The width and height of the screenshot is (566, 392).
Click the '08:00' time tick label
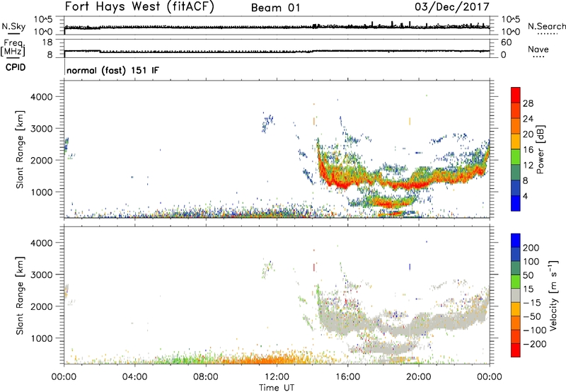(206, 377)
